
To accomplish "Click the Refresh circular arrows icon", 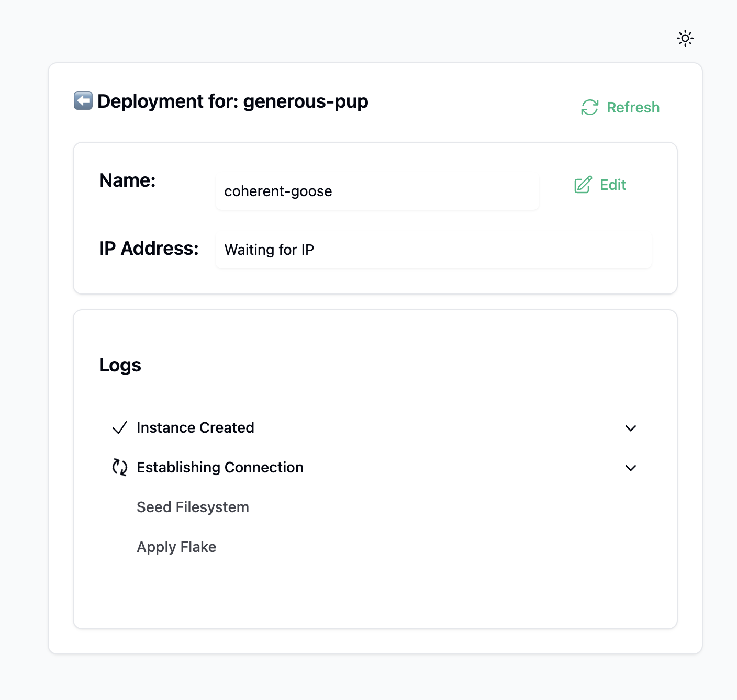I will [x=589, y=107].
